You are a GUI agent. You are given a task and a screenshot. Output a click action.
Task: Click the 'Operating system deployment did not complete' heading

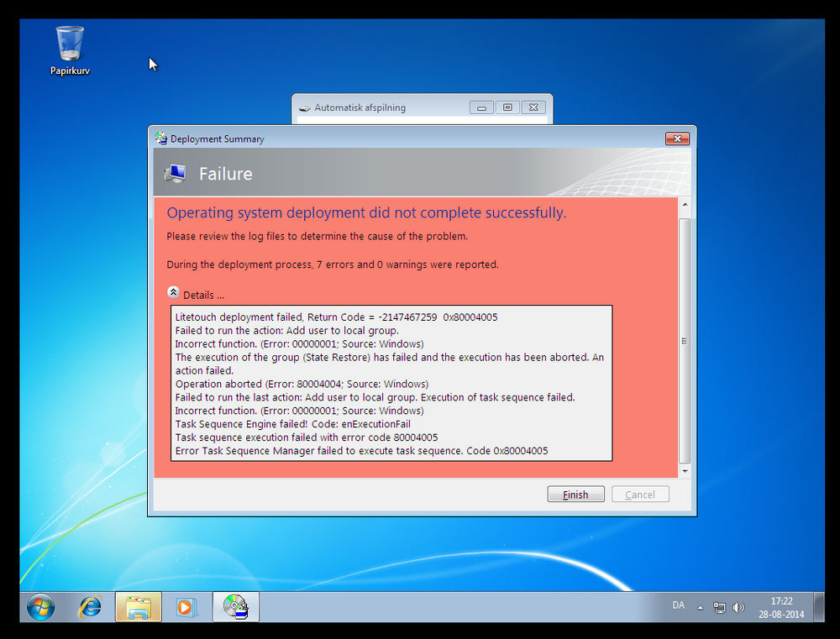pyautogui.click(x=366, y=212)
